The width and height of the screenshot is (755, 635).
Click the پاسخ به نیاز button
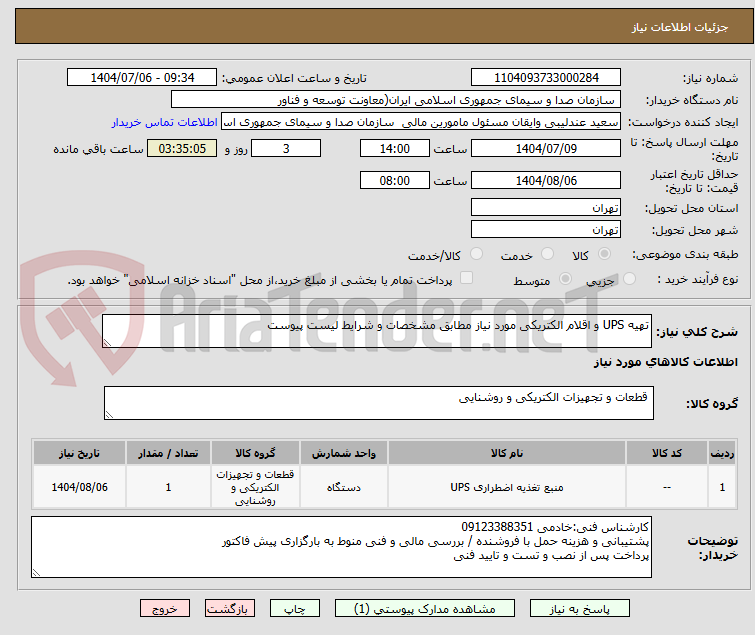click(579, 609)
